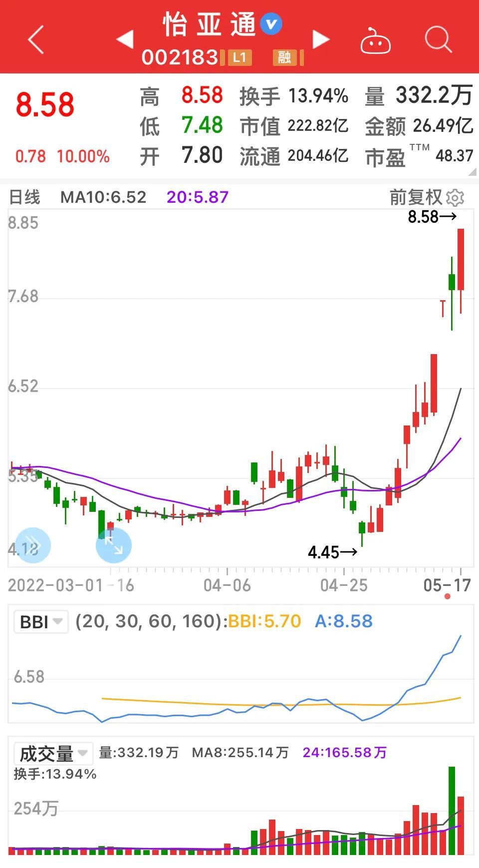Change 前复权 adjustment mode

tap(416, 197)
